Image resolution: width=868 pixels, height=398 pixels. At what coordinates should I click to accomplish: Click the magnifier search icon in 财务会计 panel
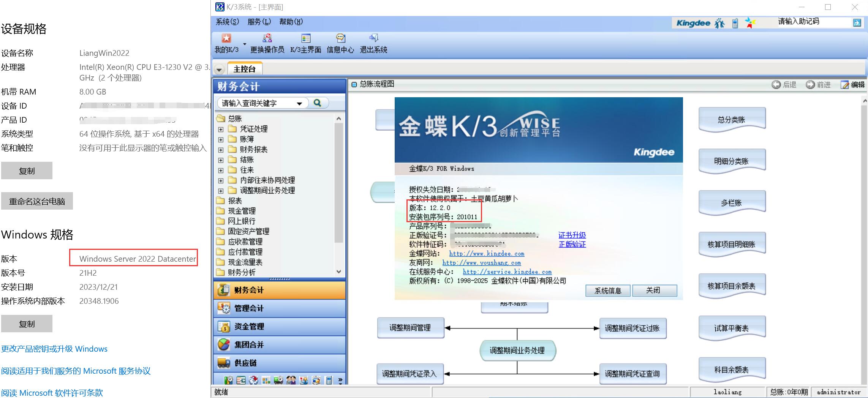click(318, 103)
